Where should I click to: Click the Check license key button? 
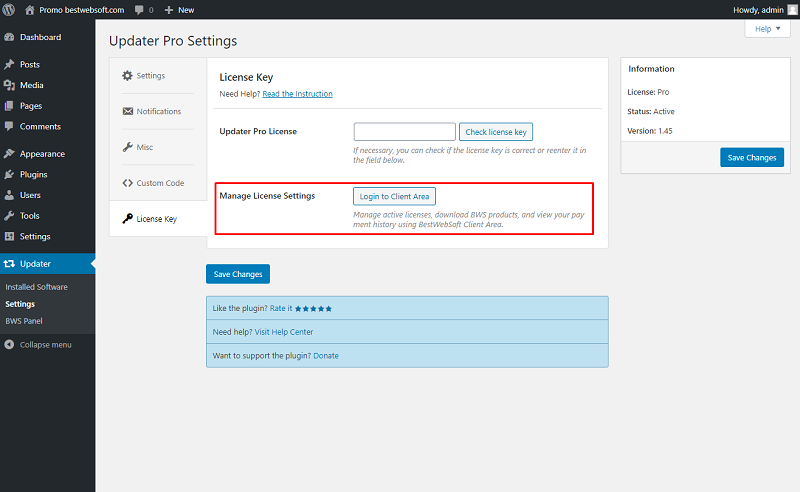[496, 132]
